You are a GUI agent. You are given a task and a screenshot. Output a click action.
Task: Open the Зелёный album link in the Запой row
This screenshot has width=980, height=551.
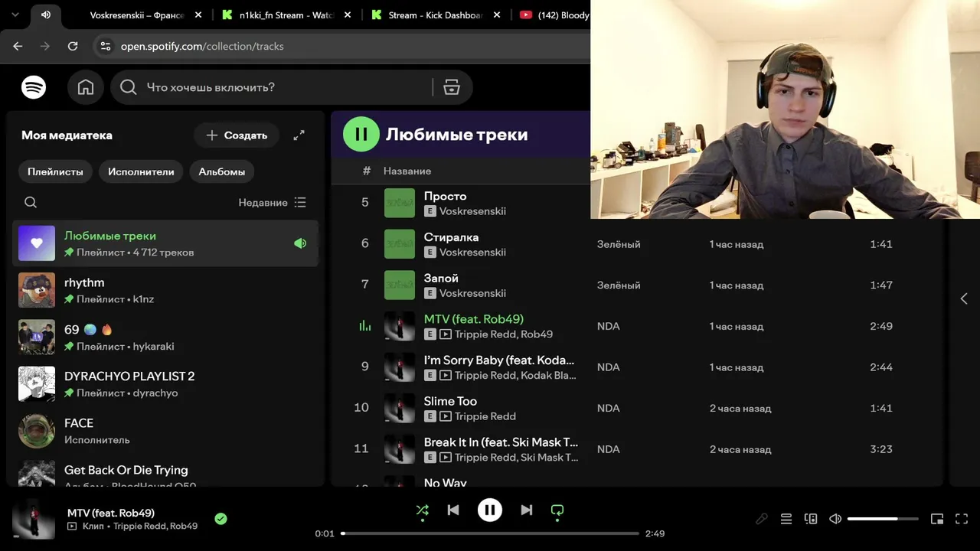tap(619, 285)
